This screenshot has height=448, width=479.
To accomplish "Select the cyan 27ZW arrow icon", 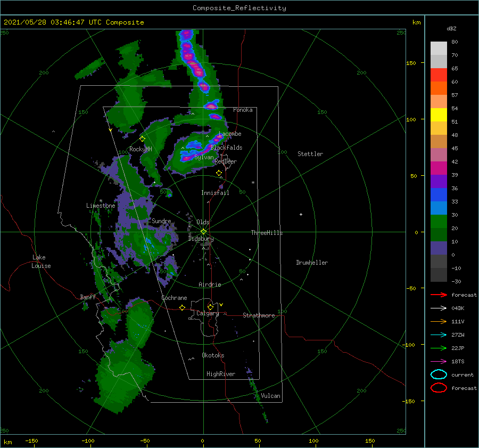I will point(439,335).
